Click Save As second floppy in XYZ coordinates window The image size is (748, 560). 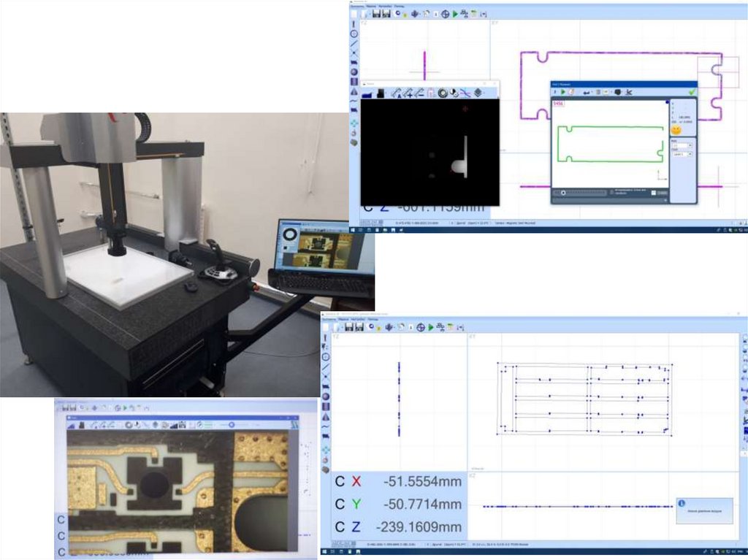359,327
